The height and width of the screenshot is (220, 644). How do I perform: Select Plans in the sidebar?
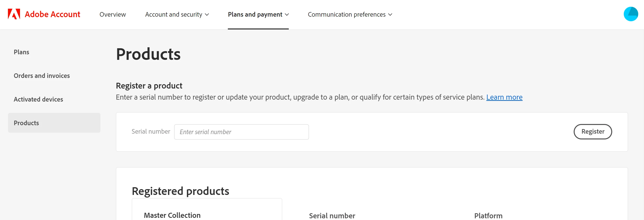coord(21,52)
